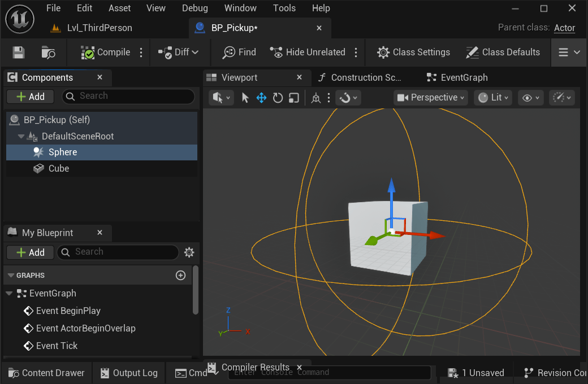Select the rotate transform tool
This screenshot has height=384, width=588.
click(278, 98)
